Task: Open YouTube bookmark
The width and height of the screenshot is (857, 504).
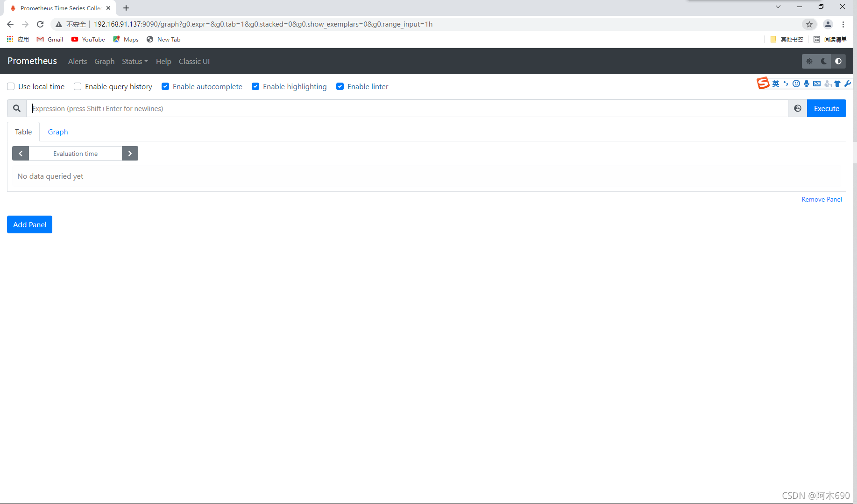Action: (88, 39)
